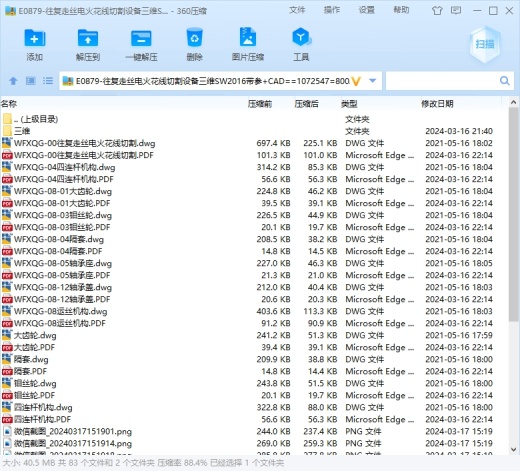Click the scrollbar down arrow
This screenshot has height=471, width=520.
[x=513, y=449]
